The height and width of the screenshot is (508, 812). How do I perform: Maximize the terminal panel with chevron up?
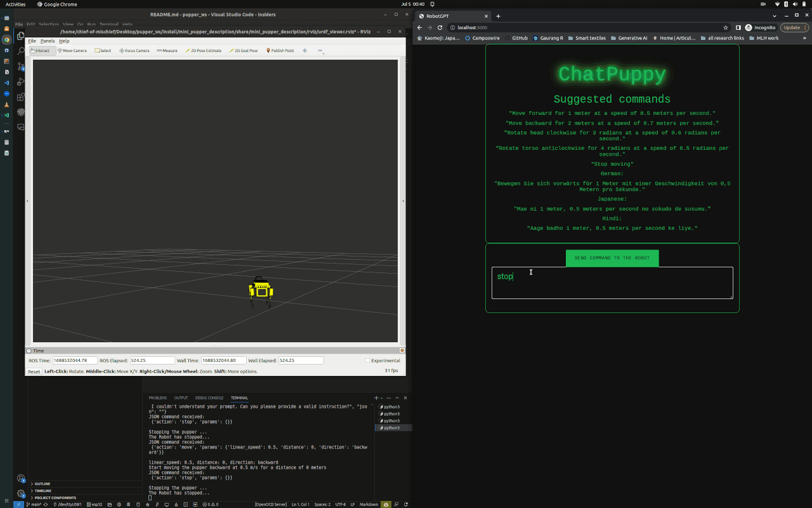coord(398,398)
